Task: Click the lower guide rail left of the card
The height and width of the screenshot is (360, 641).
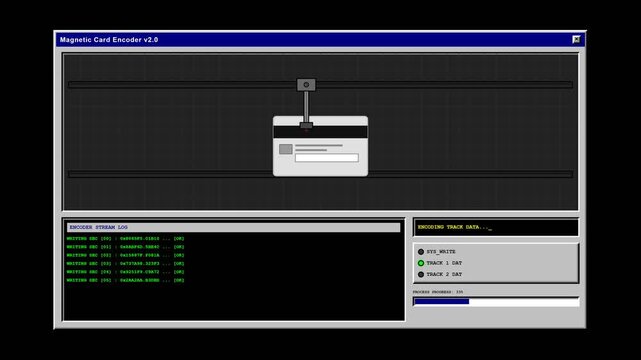Action: tap(170, 174)
